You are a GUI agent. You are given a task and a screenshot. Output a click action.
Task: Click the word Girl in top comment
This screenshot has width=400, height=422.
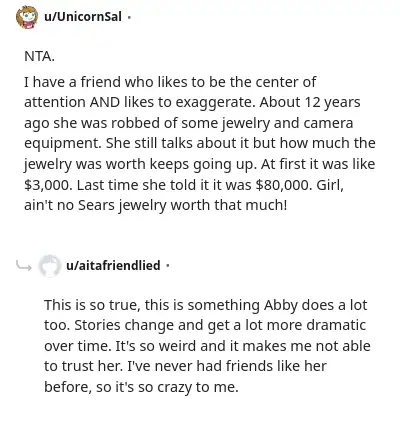click(x=329, y=185)
